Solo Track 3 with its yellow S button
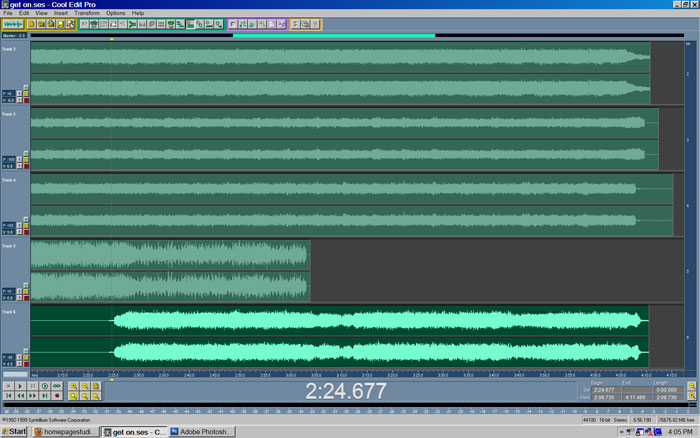700x438 pixels. click(x=26, y=159)
